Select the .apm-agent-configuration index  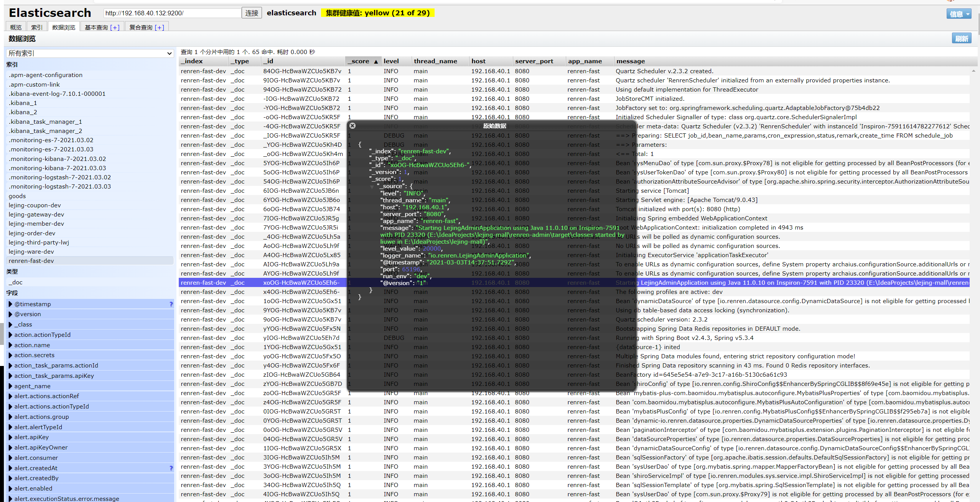click(90, 75)
